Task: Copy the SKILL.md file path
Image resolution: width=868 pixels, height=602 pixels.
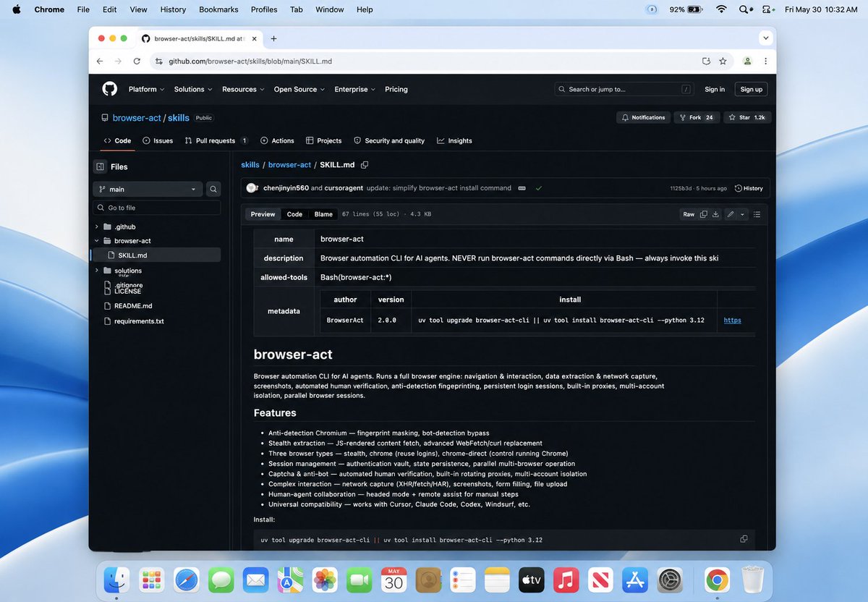Action: (x=365, y=165)
